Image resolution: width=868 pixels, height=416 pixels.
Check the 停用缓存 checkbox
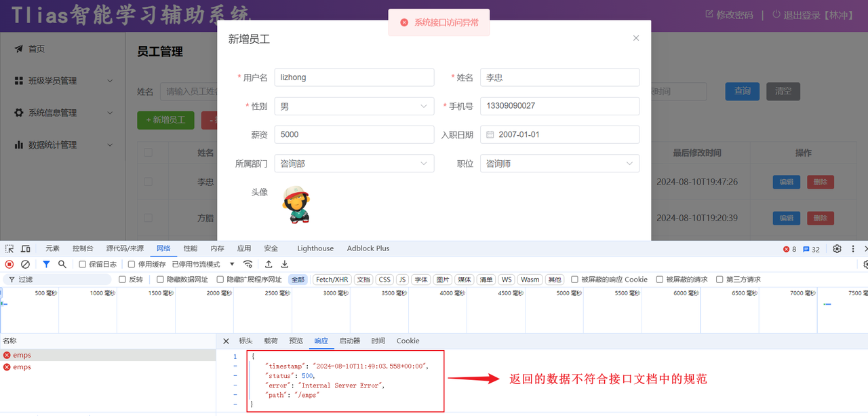pyautogui.click(x=132, y=265)
